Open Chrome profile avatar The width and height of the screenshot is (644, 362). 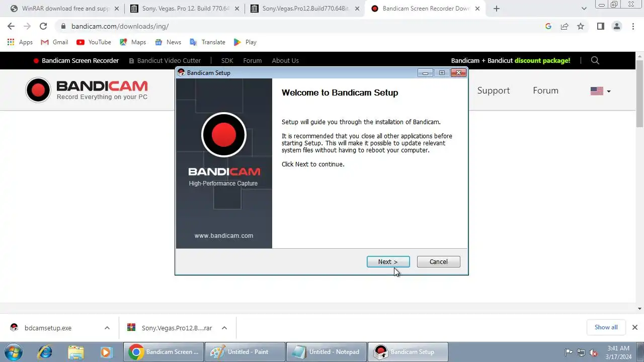pyautogui.click(x=617, y=26)
